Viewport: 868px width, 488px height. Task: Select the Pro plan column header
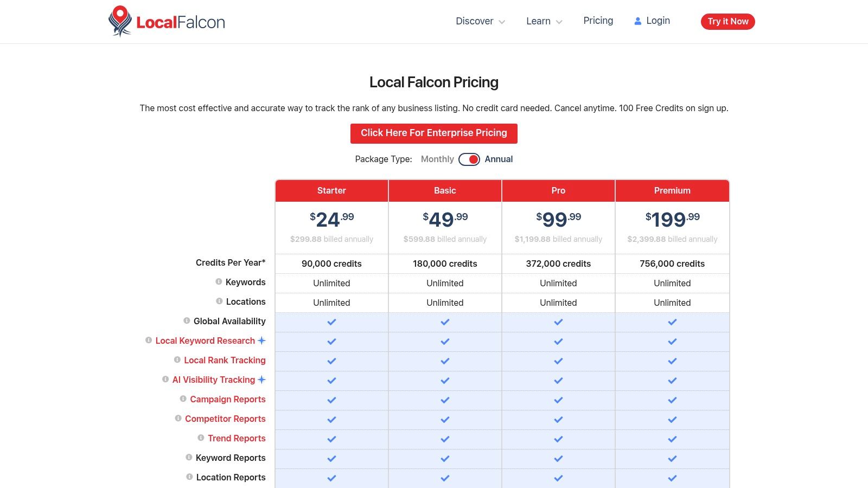coord(558,190)
